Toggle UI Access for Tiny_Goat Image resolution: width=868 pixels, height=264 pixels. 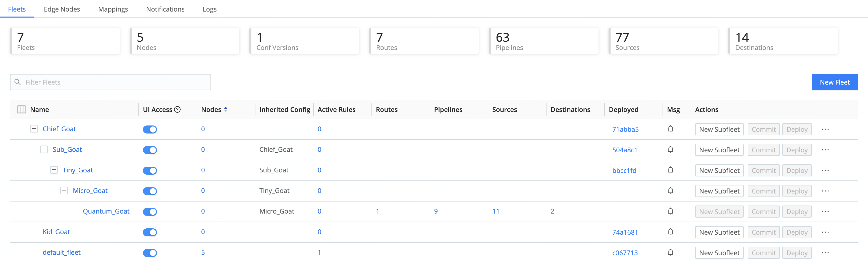click(150, 170)
